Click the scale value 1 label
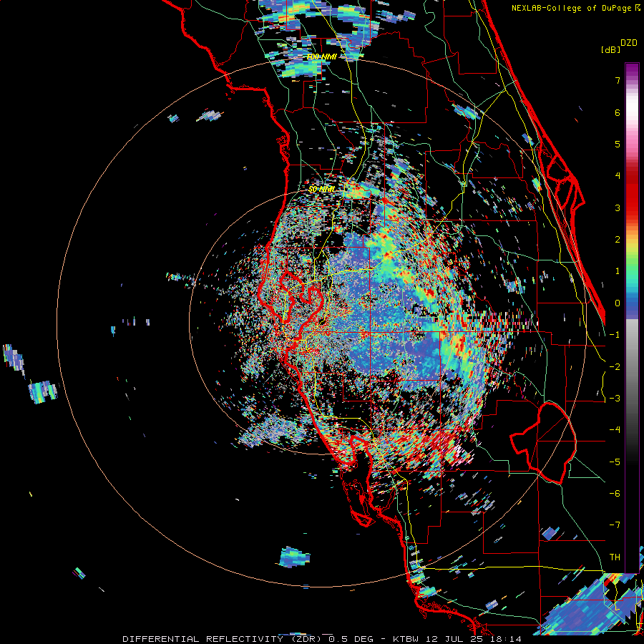The image size is (644, 644). point(618,271)
